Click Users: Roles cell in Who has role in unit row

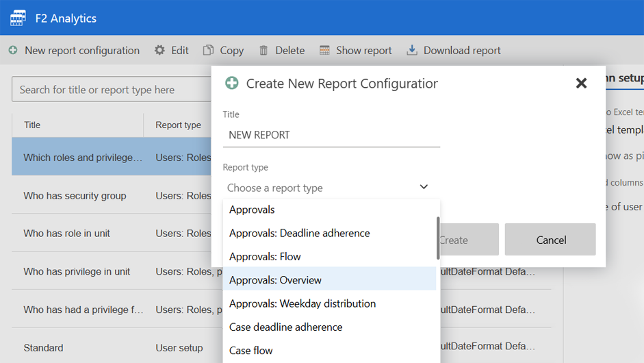click(x=183, y=234)
